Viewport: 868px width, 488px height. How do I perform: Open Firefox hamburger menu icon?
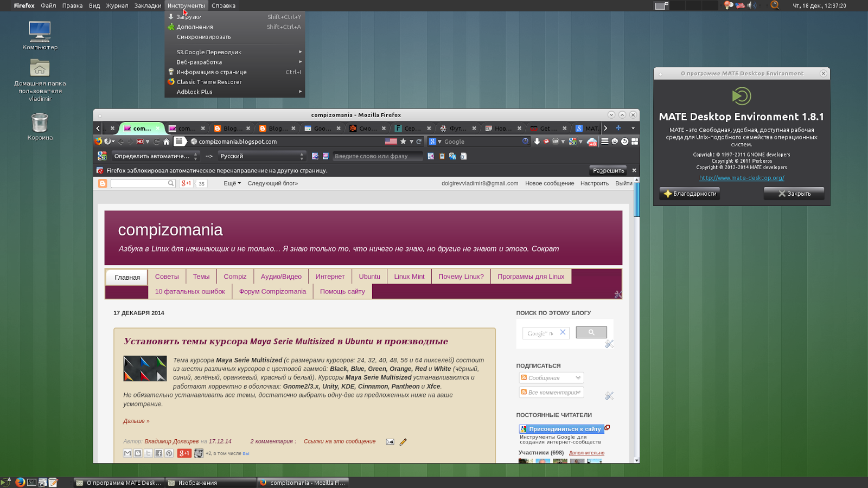(x=604, y=142)
